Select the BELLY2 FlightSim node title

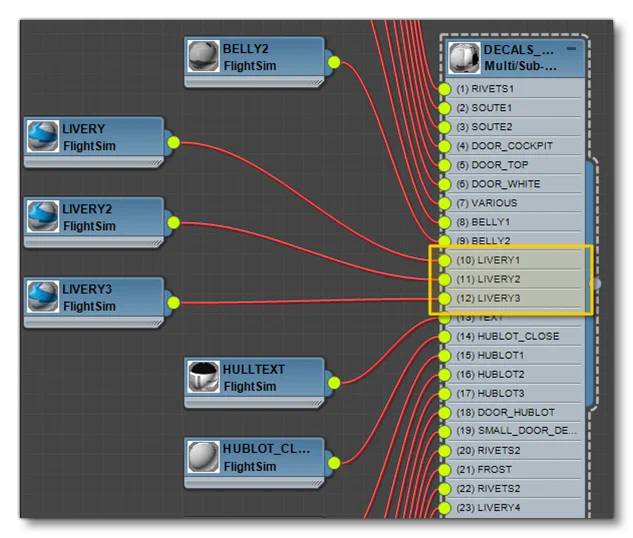[x=250, y=57]
